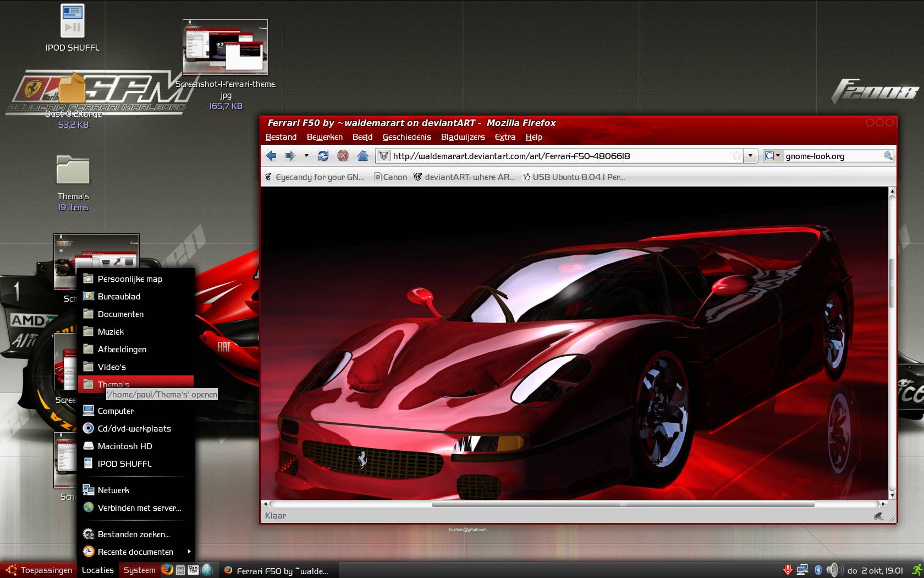Open the Systeem panel menu
Screen dimensions: 924x578
point(139,570)
